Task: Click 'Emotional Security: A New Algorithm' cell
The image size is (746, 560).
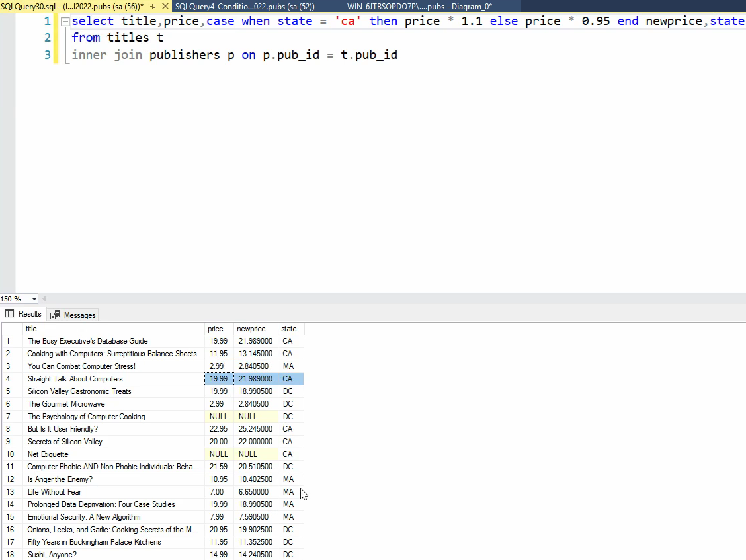Action: coord(114,517)
